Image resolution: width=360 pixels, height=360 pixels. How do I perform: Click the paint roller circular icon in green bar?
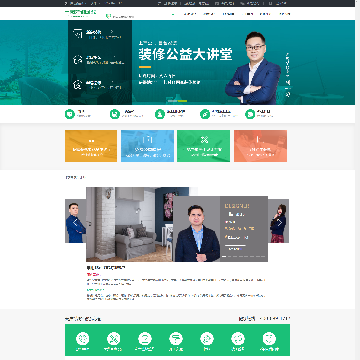click(176, 339)
